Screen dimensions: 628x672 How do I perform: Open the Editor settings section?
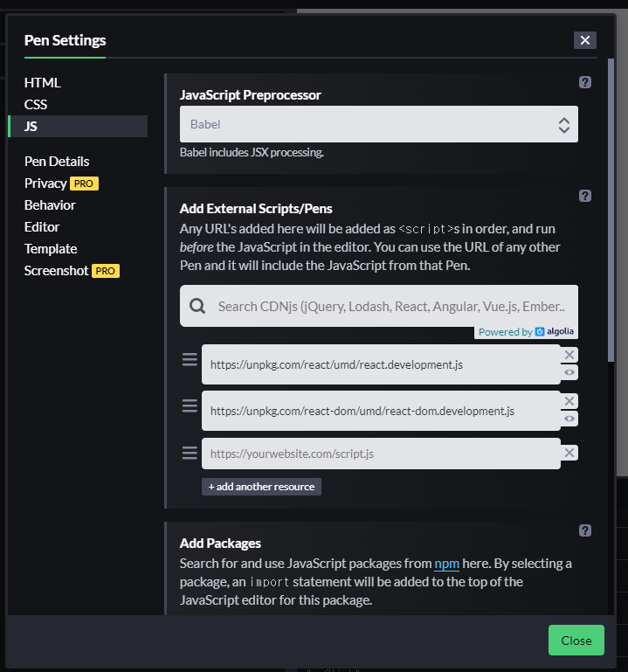(42, 226)
